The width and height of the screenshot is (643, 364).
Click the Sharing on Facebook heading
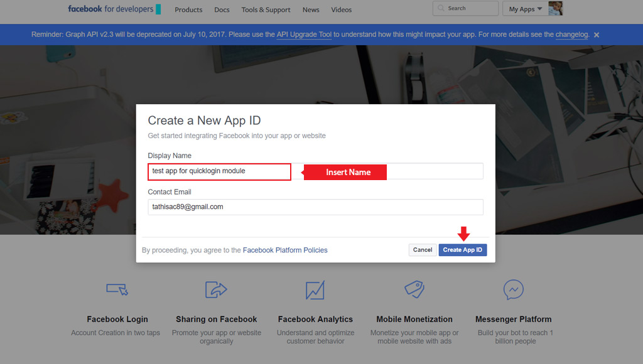(217, 319)
